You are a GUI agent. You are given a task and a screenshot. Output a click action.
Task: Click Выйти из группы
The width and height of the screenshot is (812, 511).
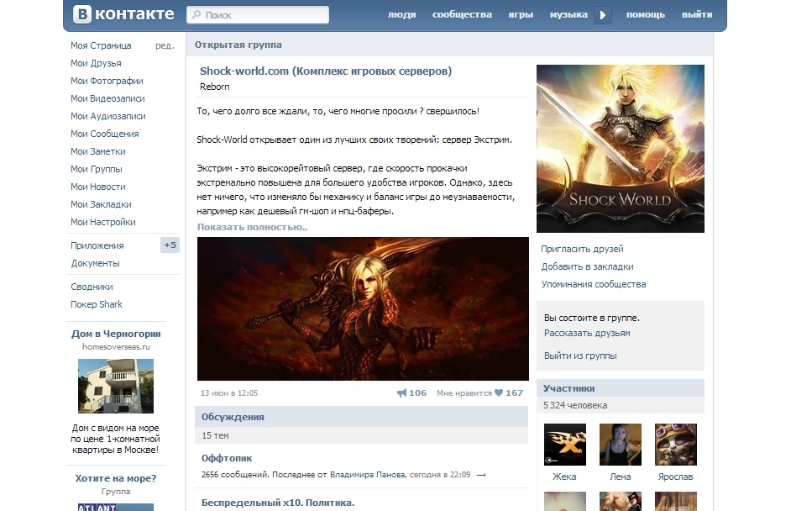click(x=580, y=356)
